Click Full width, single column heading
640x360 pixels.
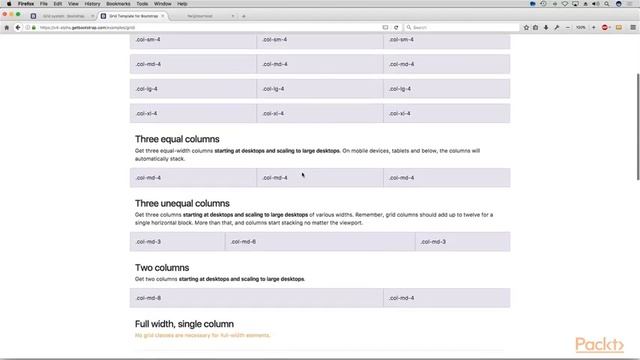pyautogui.click(x=184, y=324)
